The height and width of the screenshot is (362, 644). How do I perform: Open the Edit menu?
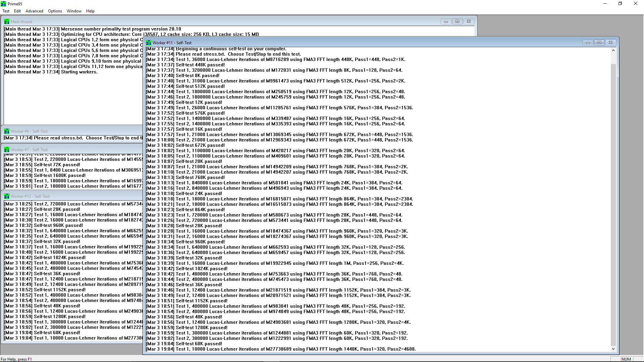pos(17,11)
